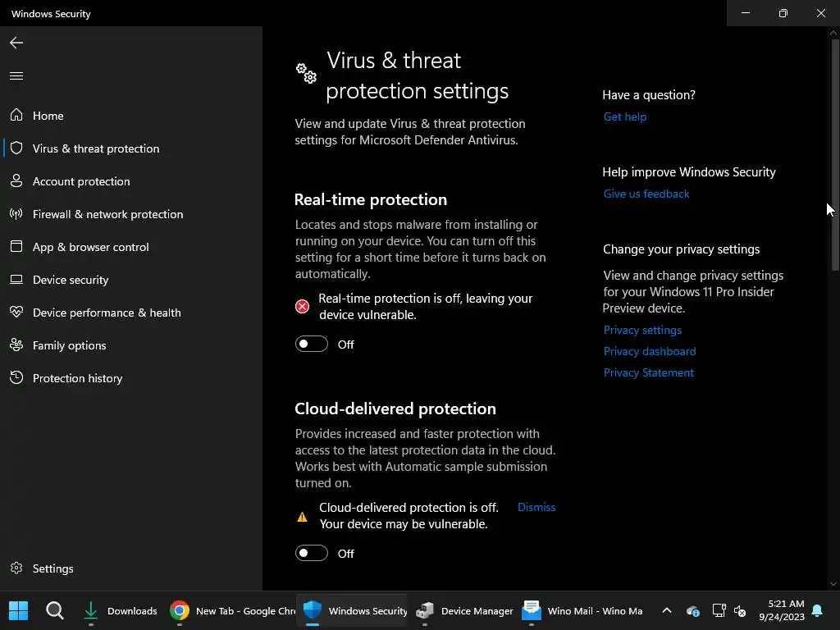Viewport: 840px width, 630px height.
Task: Click the vertical scrollbar thumb
Action: [834, 156]
